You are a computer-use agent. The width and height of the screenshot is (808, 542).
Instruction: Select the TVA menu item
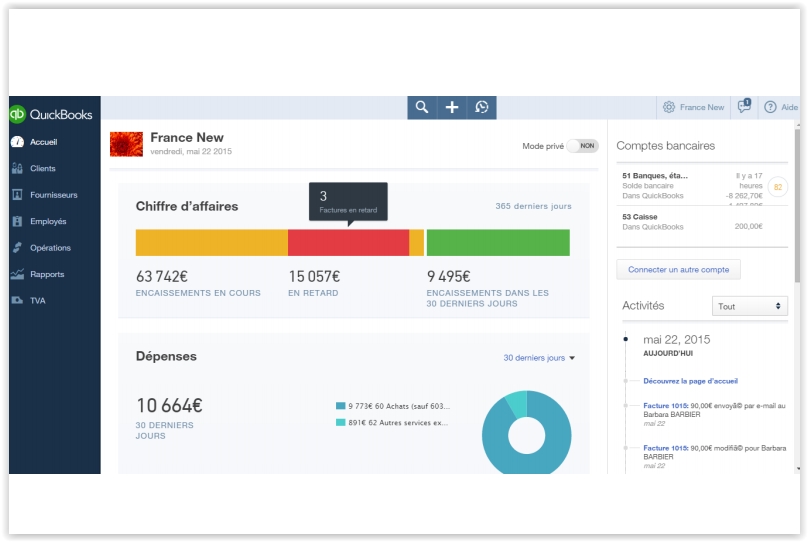click(38, 301)
